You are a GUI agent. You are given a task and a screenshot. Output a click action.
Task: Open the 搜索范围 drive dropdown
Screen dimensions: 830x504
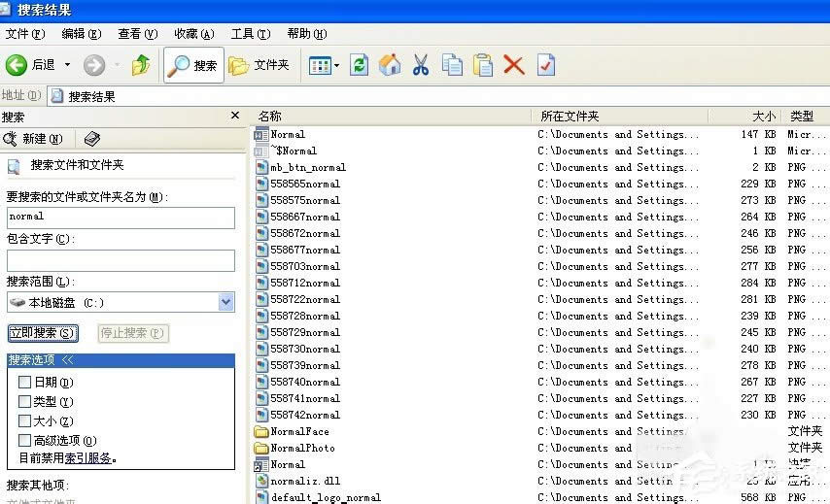pos(225,302)
